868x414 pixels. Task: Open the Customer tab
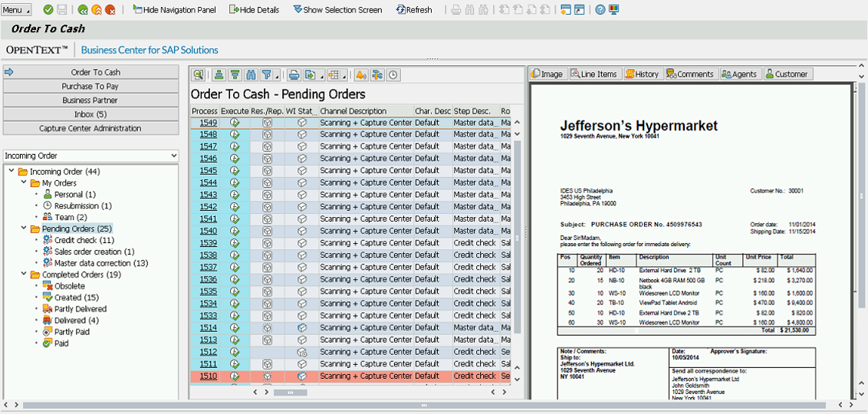coord(787,74)
